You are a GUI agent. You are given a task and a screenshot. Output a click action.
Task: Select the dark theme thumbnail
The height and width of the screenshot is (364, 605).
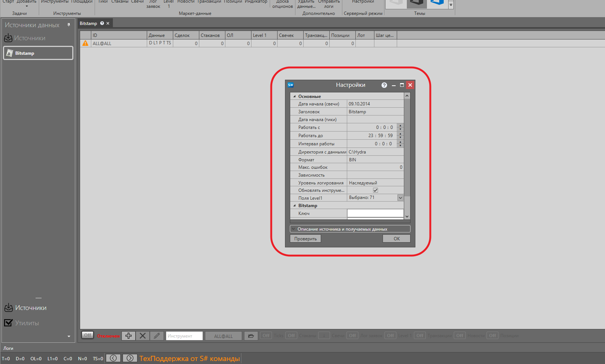416,4
